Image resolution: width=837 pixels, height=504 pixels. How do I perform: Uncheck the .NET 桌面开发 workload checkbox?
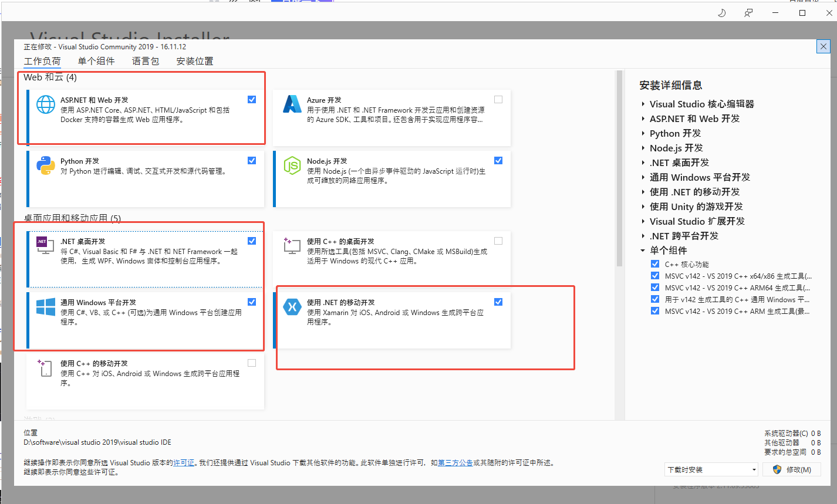[252, 241]
